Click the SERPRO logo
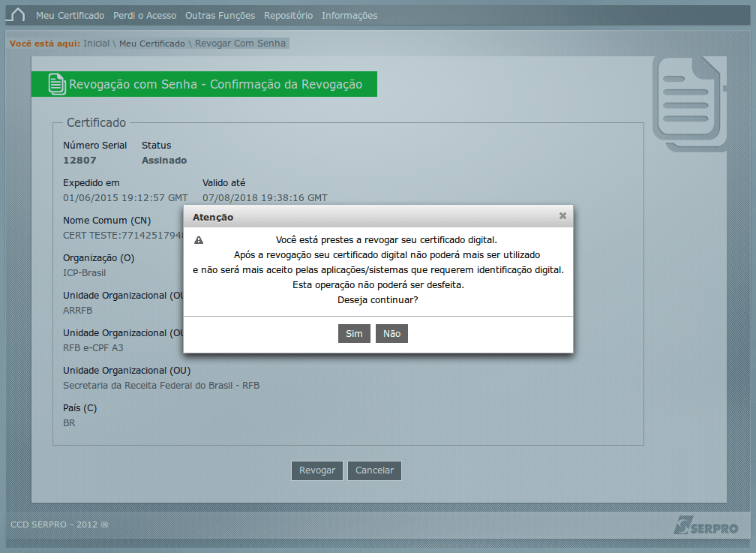The width and height of the screenshot is (756, 553). pyautogui.click(x=706, y=525)
